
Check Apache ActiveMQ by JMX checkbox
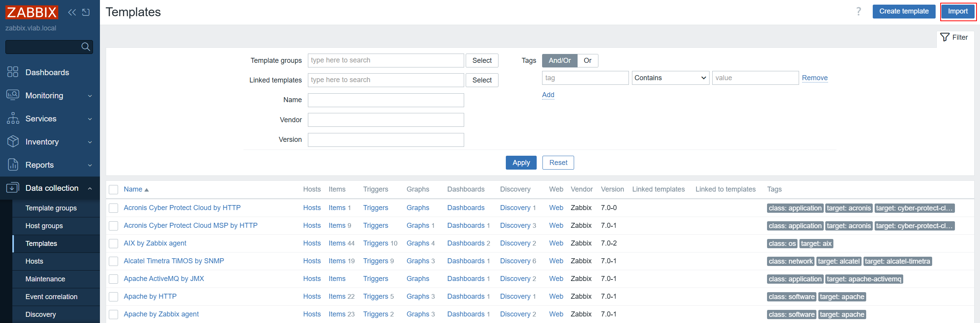[113, 279]
